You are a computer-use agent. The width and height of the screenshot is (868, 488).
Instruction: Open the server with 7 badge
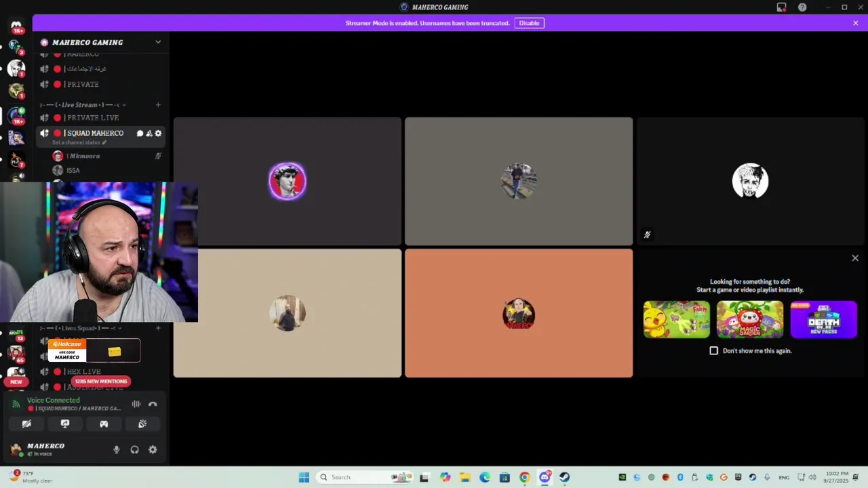16,160
